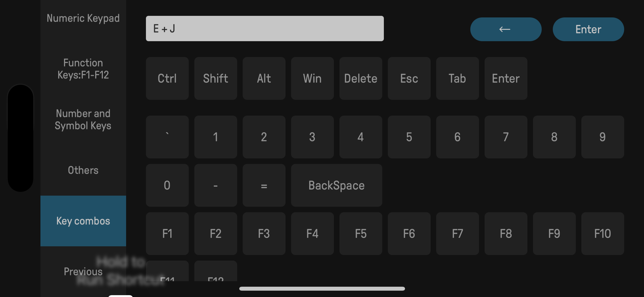Viewport: 644px width, 297px height.
Task: Tap the BackSpace key
Action: [x=336, y=185]
